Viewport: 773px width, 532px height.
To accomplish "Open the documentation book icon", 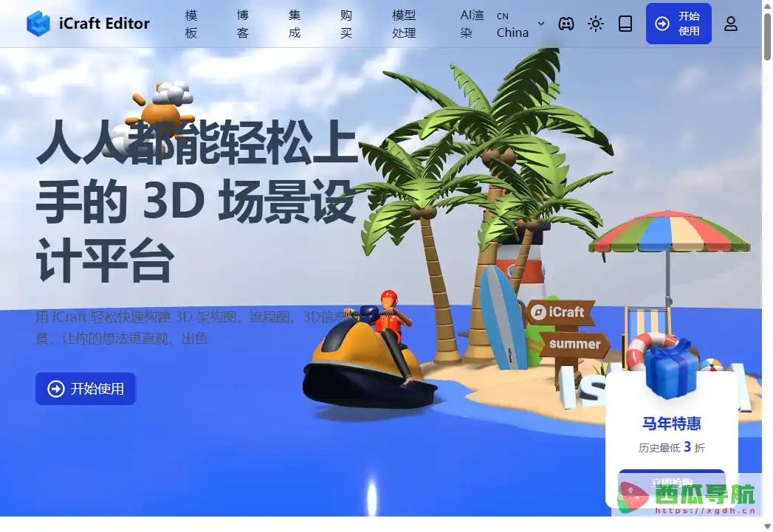I will click(625, 23).
